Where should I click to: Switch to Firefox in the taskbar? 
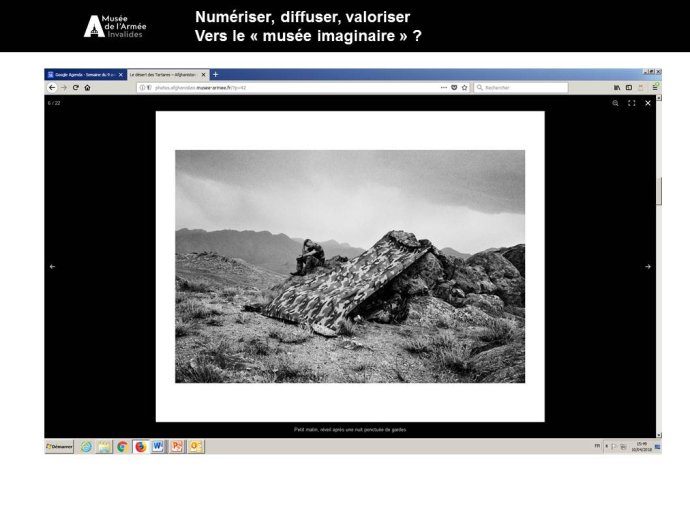pos(140,447)
